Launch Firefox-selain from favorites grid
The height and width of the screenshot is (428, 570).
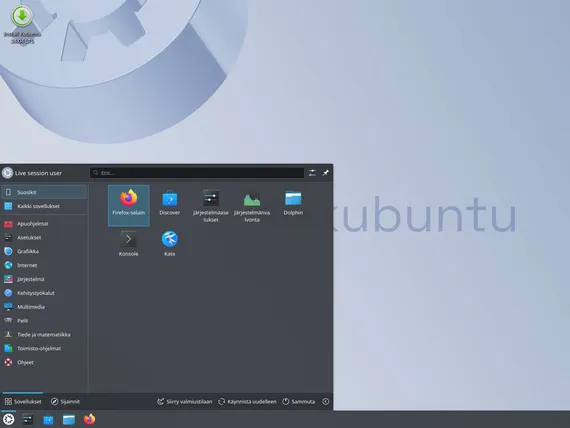[128, 205]
